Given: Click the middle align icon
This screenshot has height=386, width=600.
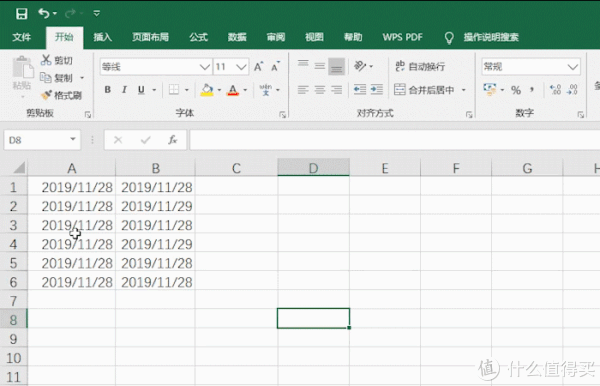Looking at the screenshot, I should tap(320, 66).
